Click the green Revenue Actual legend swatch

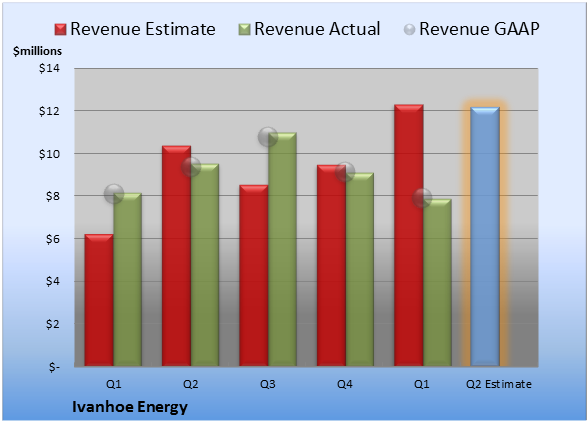(x=244, y=30)
